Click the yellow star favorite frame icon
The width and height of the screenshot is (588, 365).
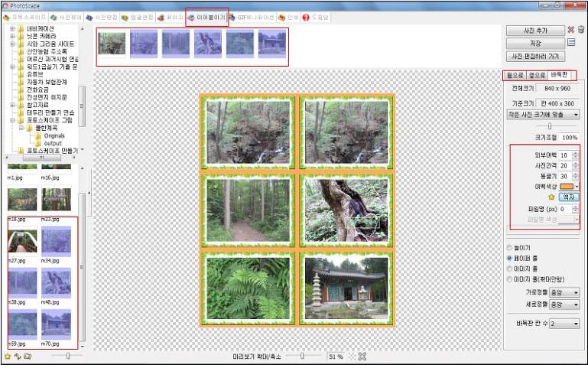point(551,197)
